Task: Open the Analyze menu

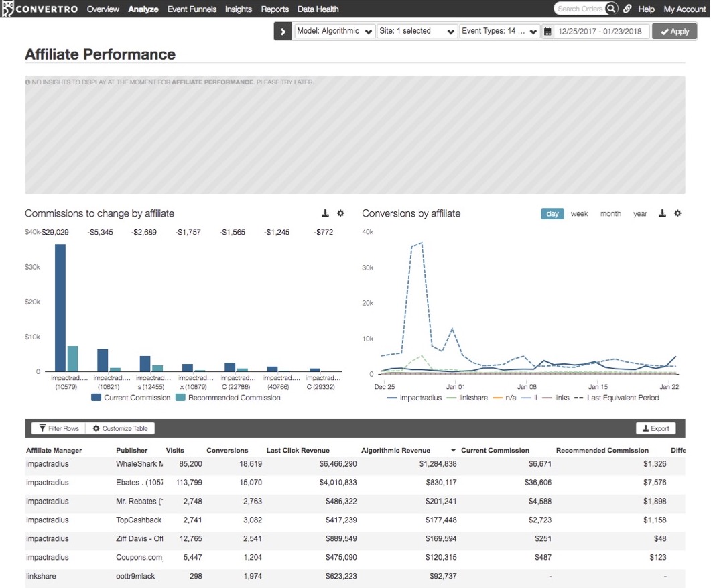Action: coord(143,9)
